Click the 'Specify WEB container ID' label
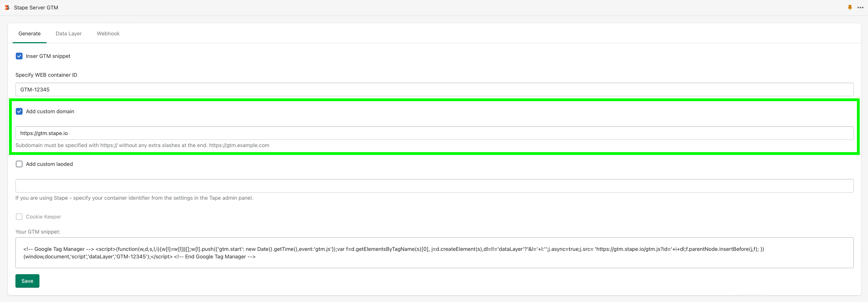This screenshot has height=302, width=868. click(46, 75)
